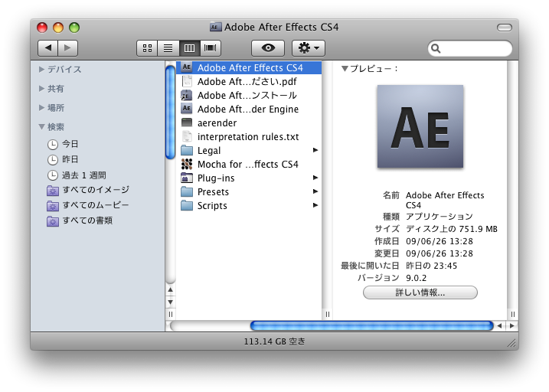Open Quick Look with the eye button
The height and width of the screenshot is (392, 549).
[x=268, y=48]
